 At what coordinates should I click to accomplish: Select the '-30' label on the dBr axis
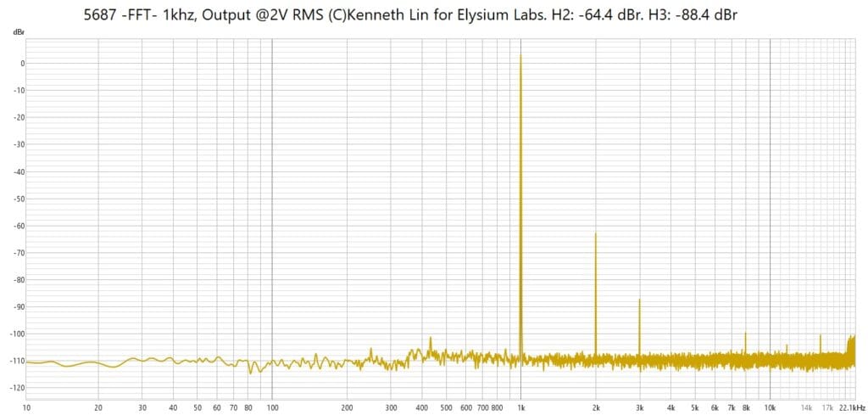click(x=20, y=144)
